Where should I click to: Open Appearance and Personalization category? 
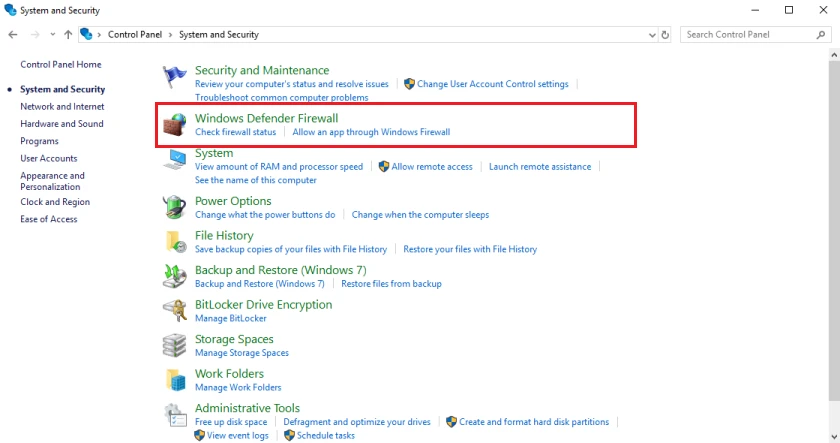click(52, 181)
